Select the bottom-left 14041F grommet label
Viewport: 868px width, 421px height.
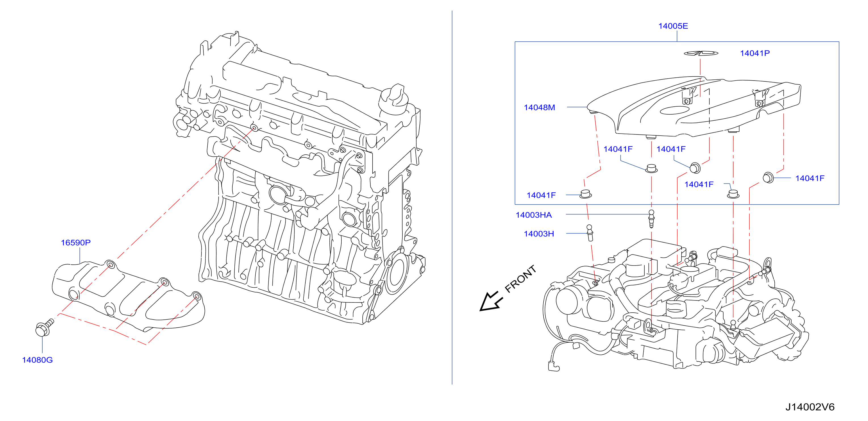click(x=541, y=195)
